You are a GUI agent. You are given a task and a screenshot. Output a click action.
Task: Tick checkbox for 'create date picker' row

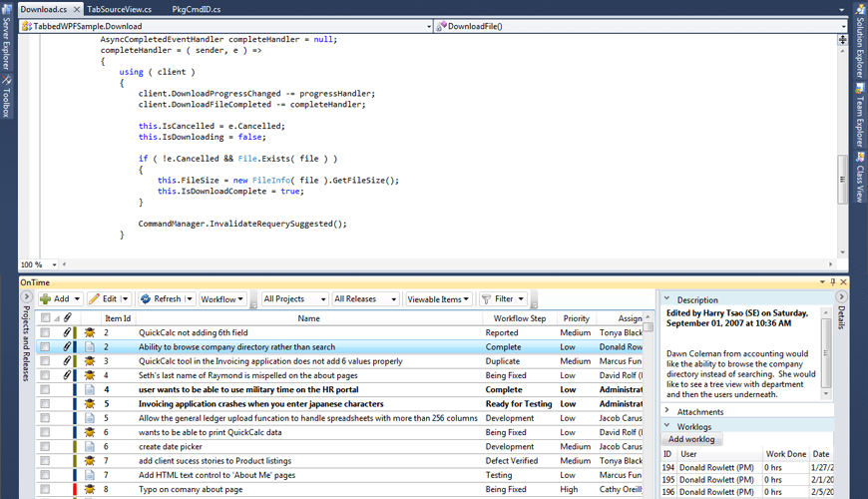pos(45,447)
